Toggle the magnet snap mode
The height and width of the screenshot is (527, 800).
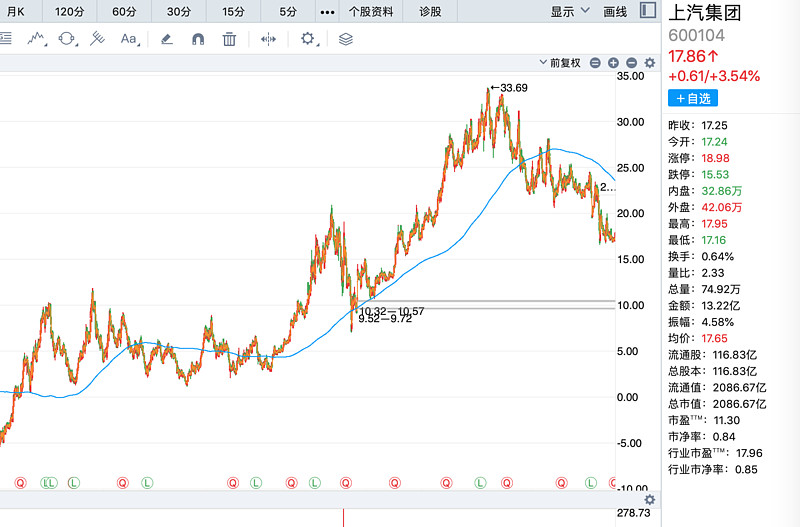click(x=198, y=39)
